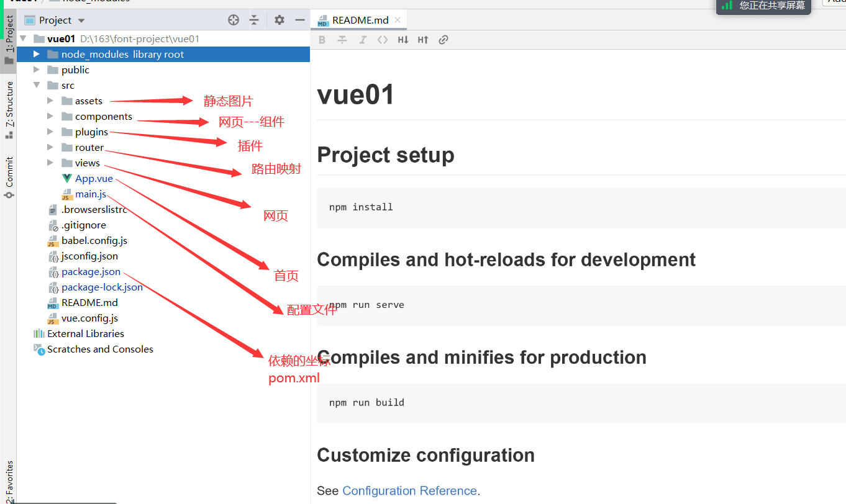Switch to the README.md editor tab
The image size is (846, 504).
[x=360, y=20]
